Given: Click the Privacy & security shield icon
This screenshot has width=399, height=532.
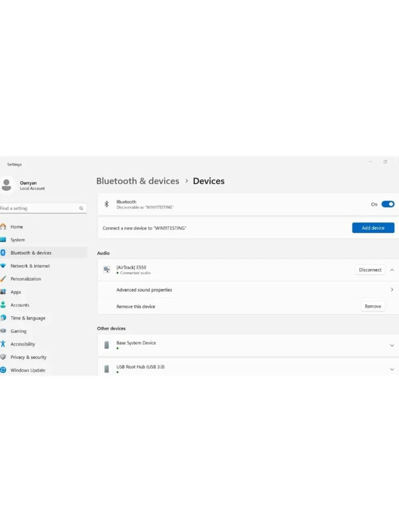Looking at the screenshot, I should pos(3,357).
